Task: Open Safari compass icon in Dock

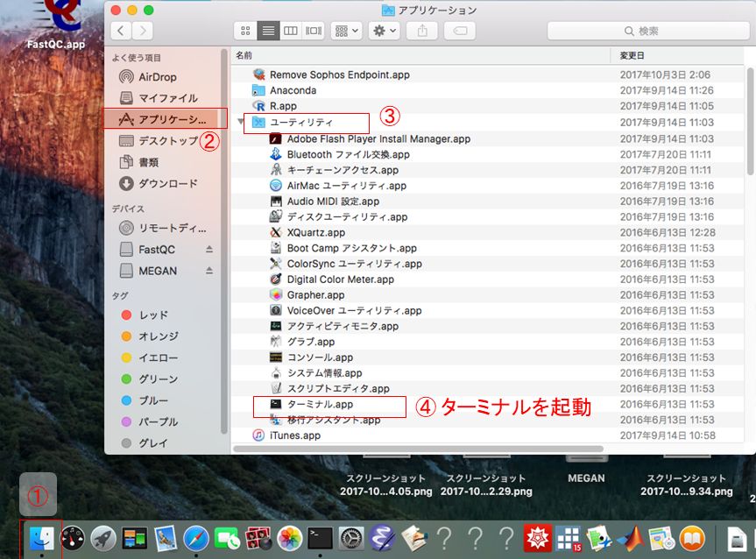Action: tap(195, 538)
